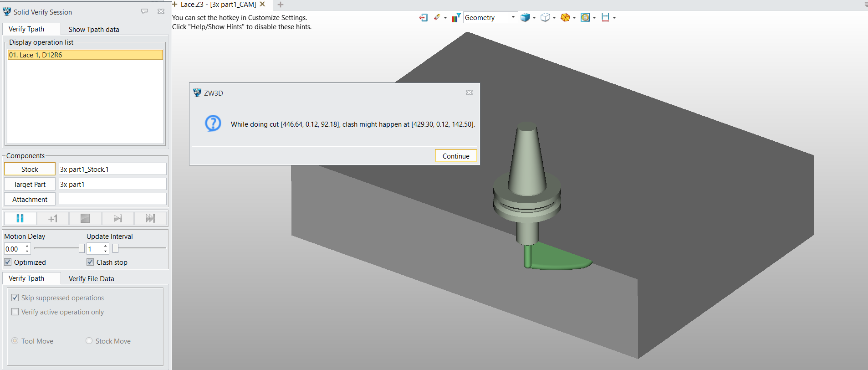
Task: Switch to Show Tpath data tab
Action: 94,29
